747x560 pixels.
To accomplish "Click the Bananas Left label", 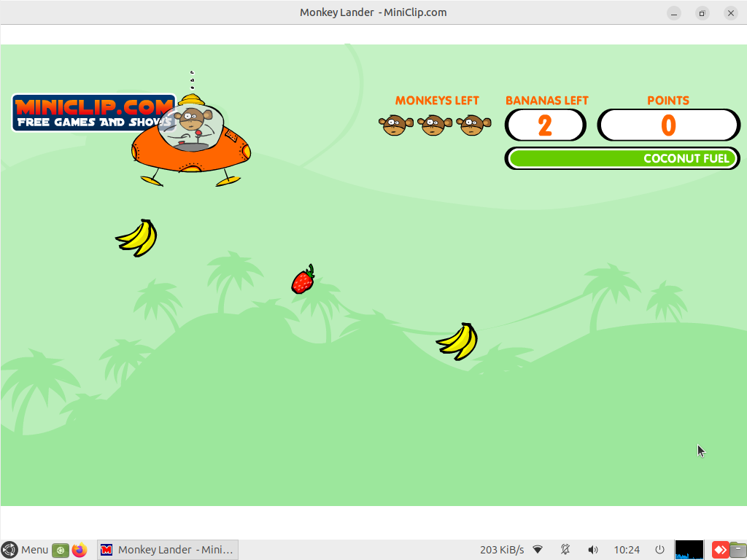I will coord(547,101).
